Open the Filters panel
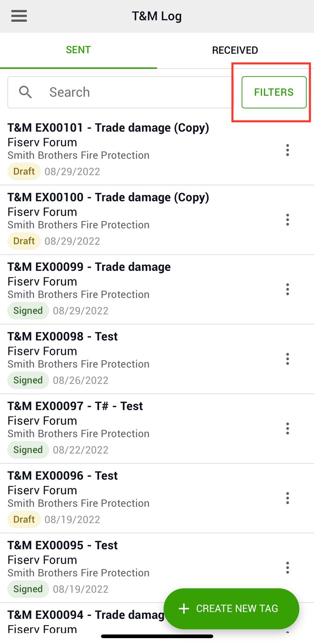Image resolution: width=314 pixels, height=644 pixels. pos(274,92)
